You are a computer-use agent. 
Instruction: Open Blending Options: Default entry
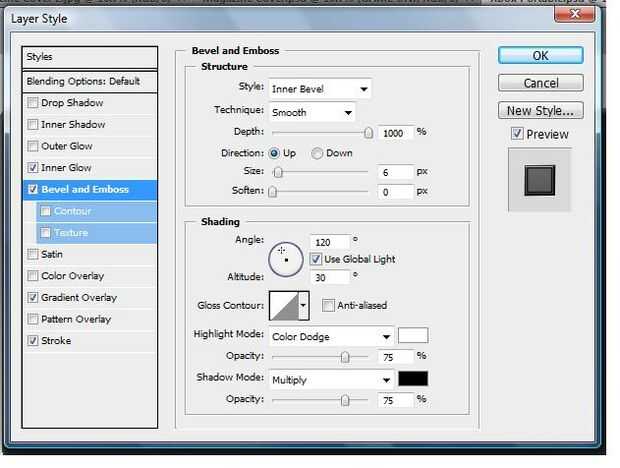click(90, 82)
